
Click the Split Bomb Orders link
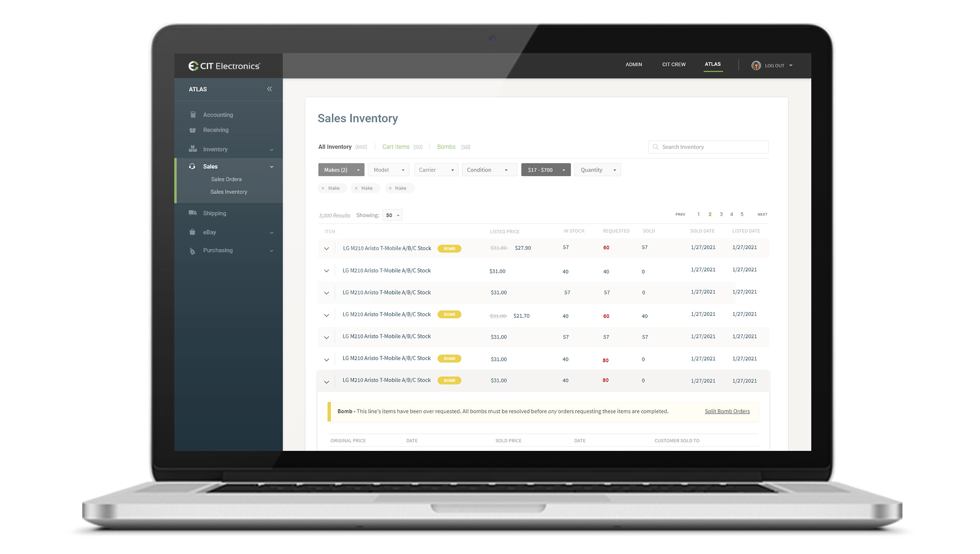[727, 411]
